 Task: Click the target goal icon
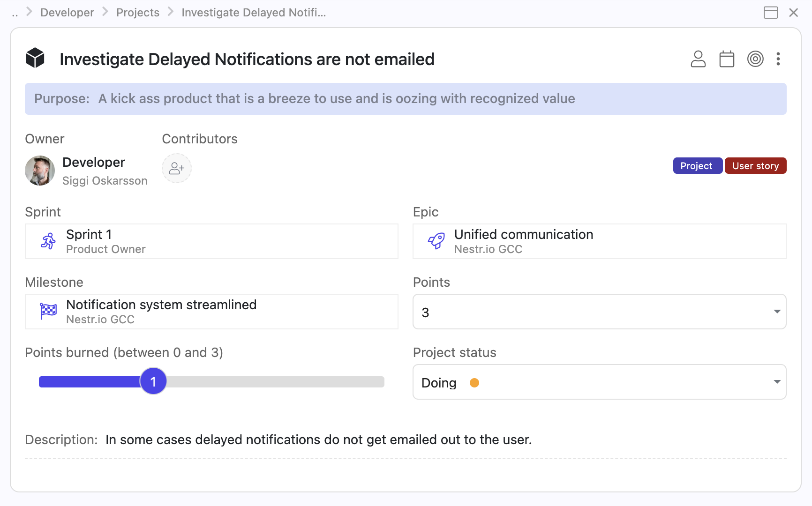pyautogui.click(x=755, y=59)
